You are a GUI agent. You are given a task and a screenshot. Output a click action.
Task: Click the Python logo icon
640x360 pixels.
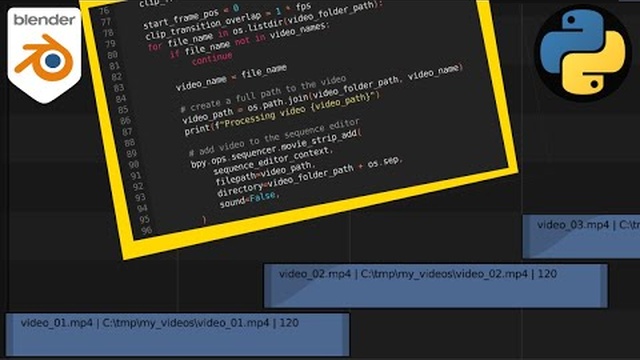[583, 53]
